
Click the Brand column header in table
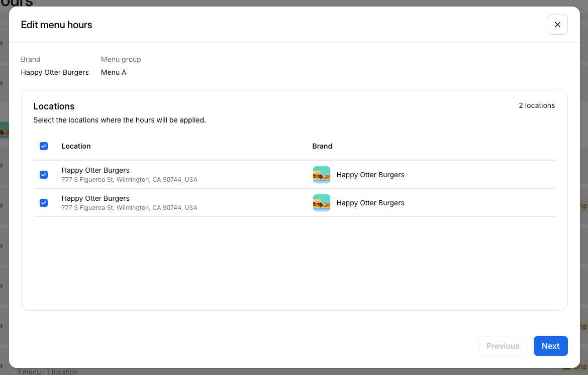coord(322,146)
